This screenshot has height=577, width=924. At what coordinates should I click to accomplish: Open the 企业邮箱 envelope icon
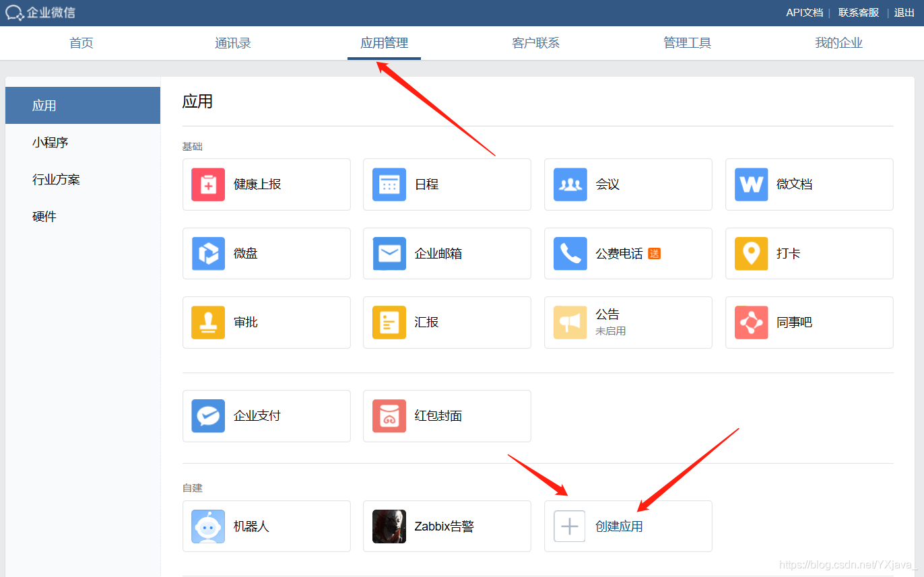coord(389,253)
